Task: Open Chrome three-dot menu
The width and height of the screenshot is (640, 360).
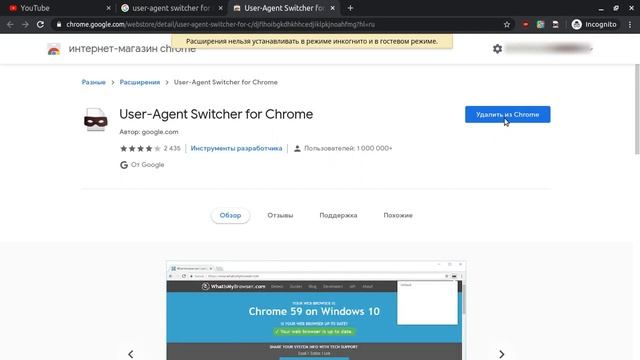Action: point(630,24)
